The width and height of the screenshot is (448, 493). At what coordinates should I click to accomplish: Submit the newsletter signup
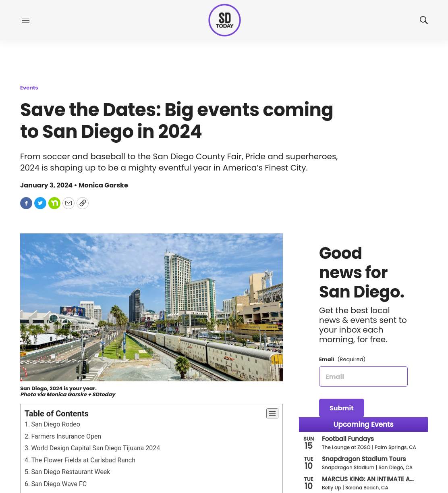[x=342, y=408]
